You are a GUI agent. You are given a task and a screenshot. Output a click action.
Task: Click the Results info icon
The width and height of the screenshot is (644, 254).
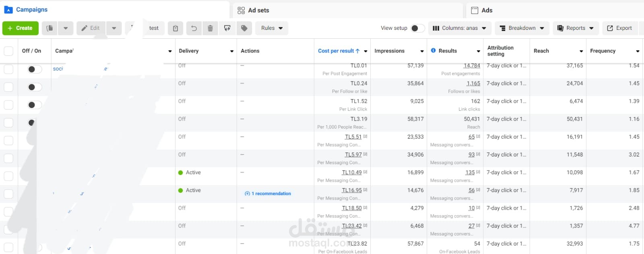point(433,50)
